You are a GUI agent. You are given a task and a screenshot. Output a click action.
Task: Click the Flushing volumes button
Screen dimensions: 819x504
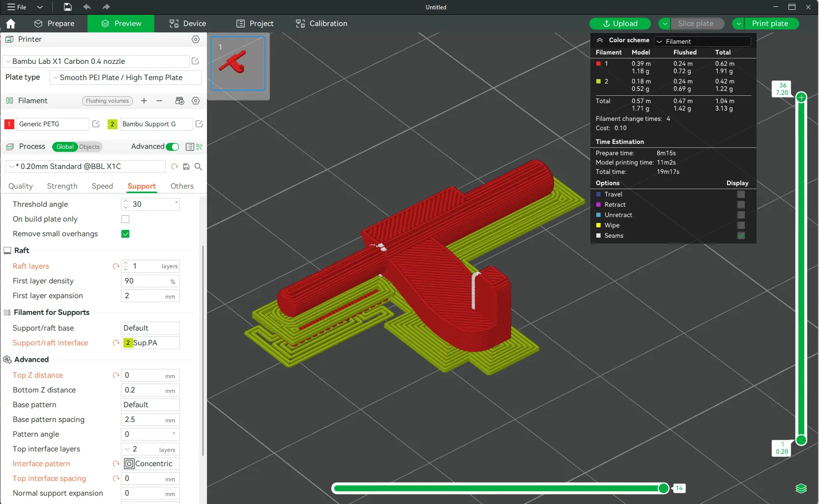(107, 101)
